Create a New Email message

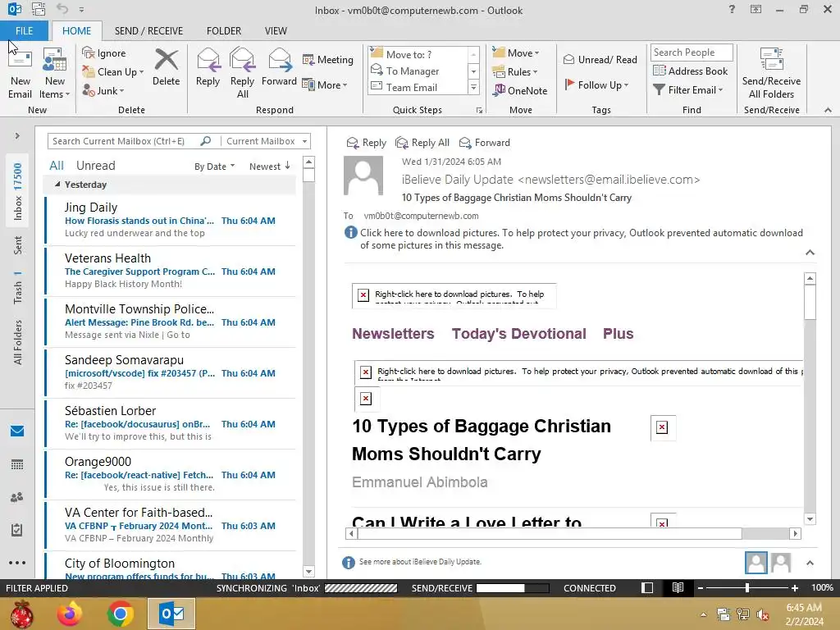tap(21, 74)
